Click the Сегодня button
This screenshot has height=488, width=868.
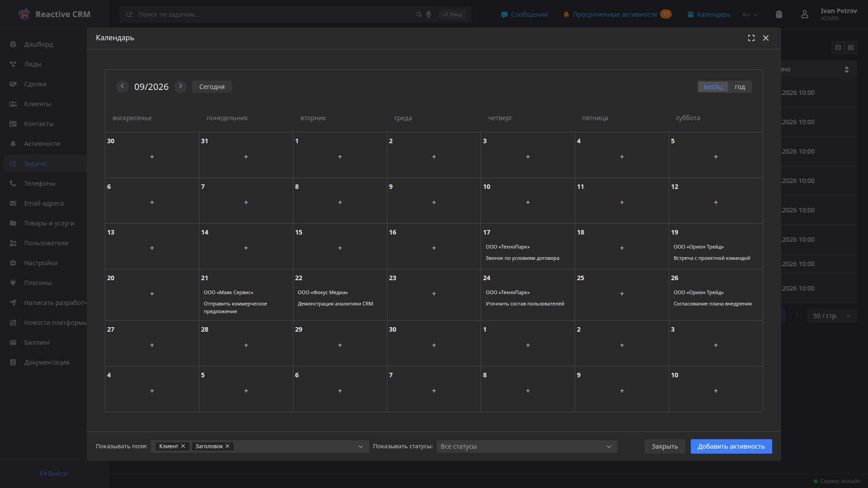pos(212,87)
